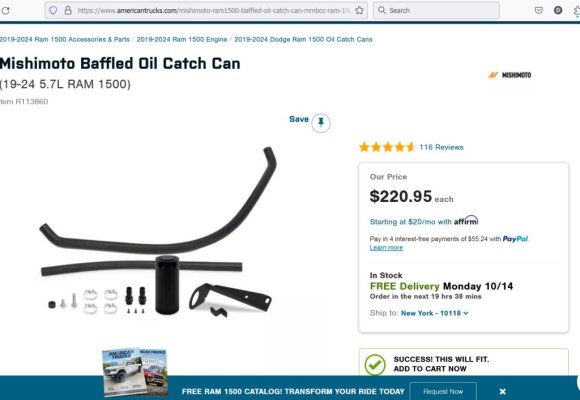Click the browser reload icon
The image size is (580, 400).
pos(5,10)
